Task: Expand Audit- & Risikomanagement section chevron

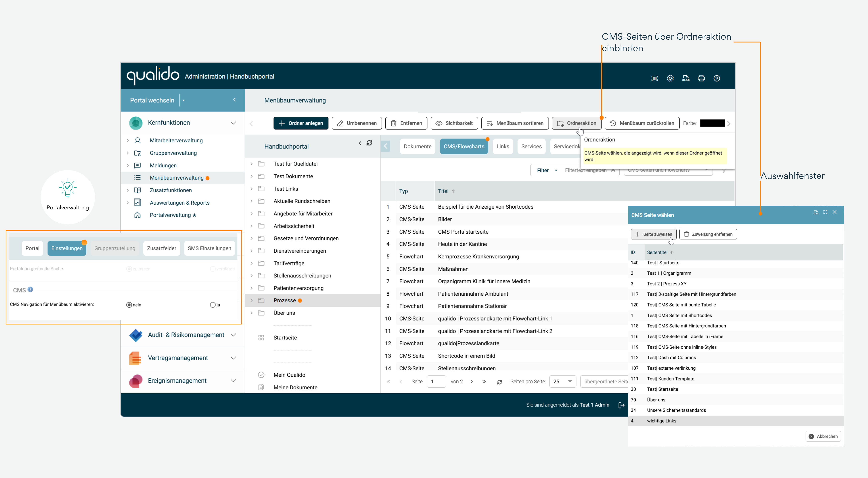Action: (x=233, y=335)
